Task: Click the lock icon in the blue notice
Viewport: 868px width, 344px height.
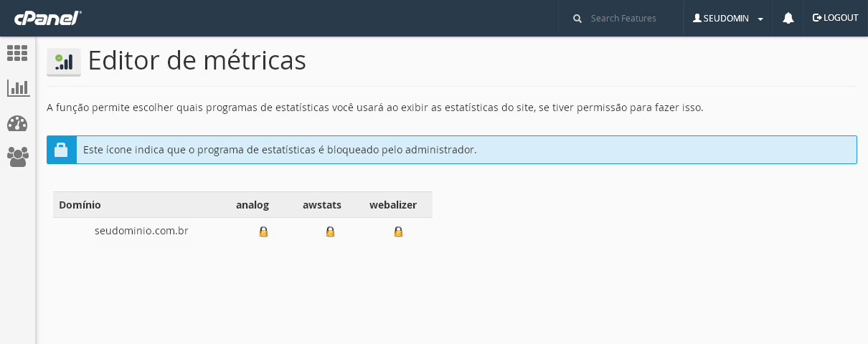Action: click(x=61, y=150)
